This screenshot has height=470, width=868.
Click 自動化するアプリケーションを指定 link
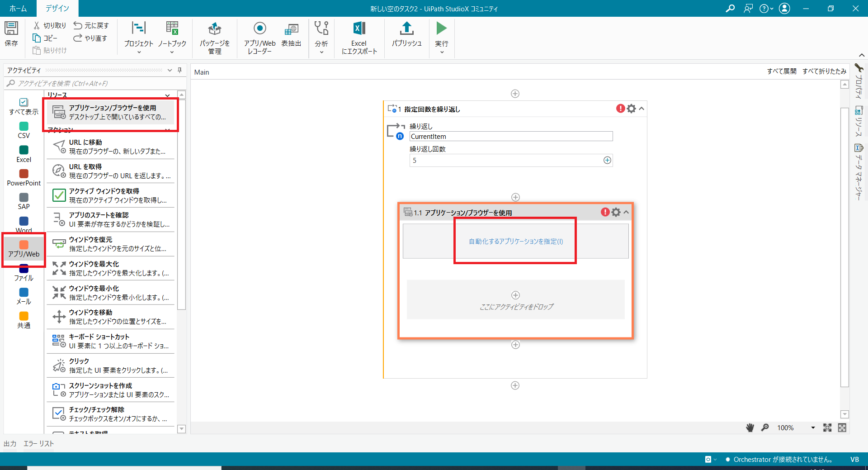tap(515, 242)
